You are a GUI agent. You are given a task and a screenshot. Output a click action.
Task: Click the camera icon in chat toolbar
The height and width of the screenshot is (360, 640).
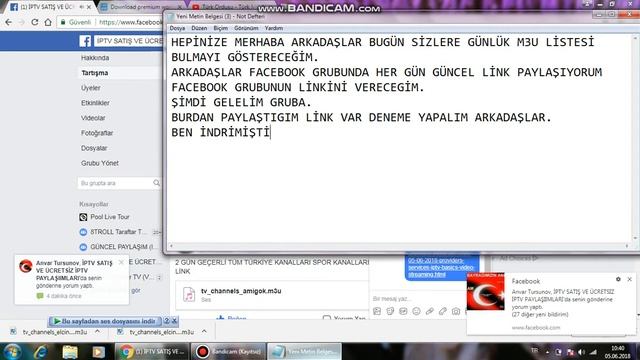(x=456, y=311)
